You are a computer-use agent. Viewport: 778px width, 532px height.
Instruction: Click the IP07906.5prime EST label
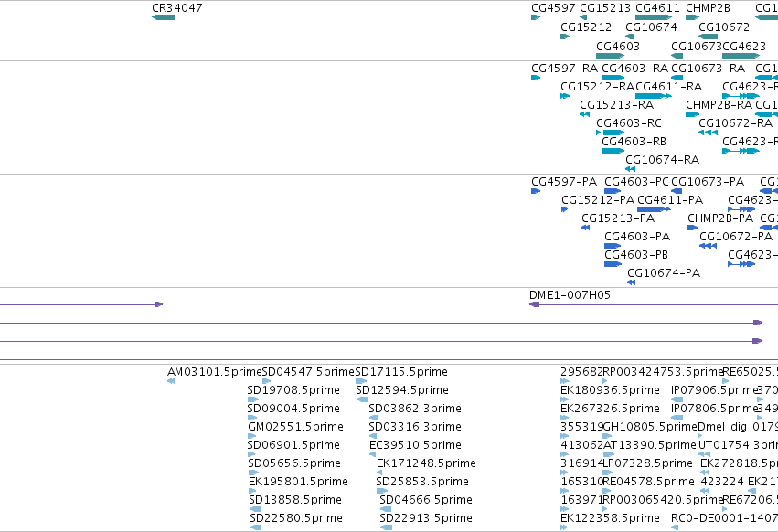(715, 390)
